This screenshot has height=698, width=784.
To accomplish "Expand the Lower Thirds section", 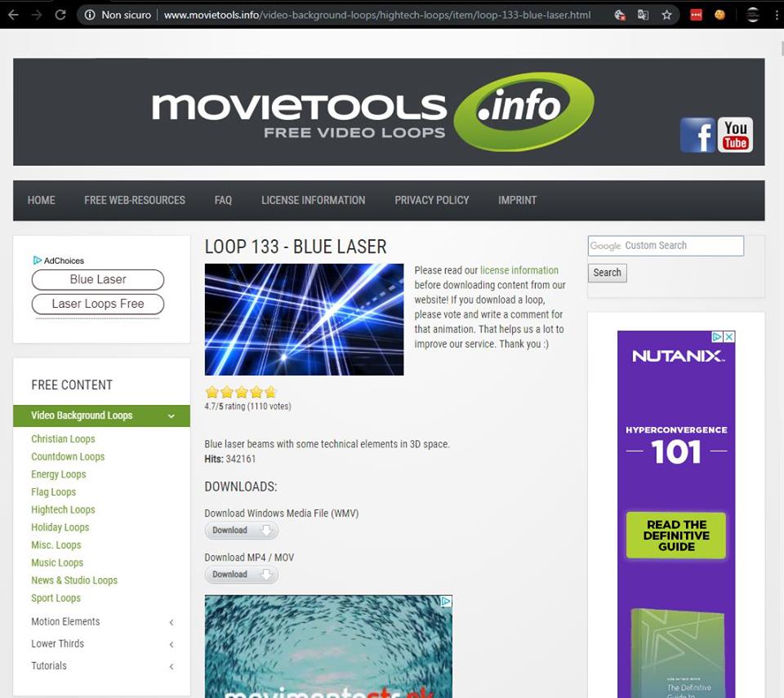I will (171, 644).
